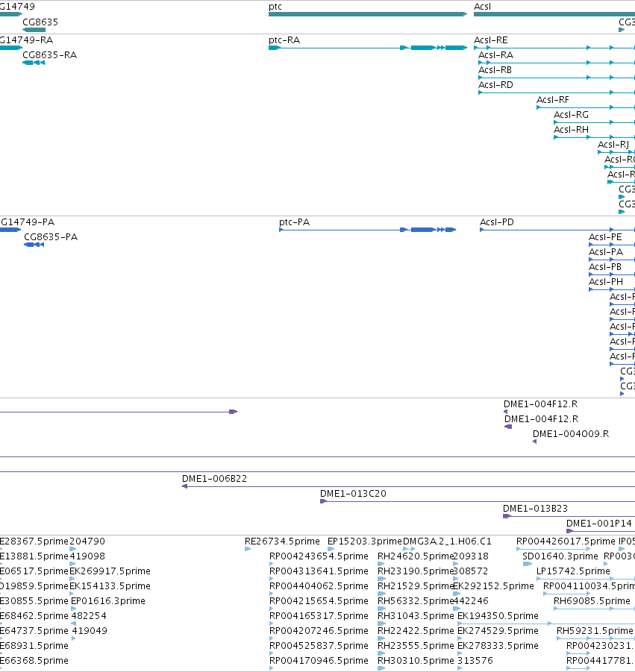Click transcript label Acsl-RF
Image resolution: width=635 pixels, height=672 pixels.
pyautogui.click(x=553, y=100)
